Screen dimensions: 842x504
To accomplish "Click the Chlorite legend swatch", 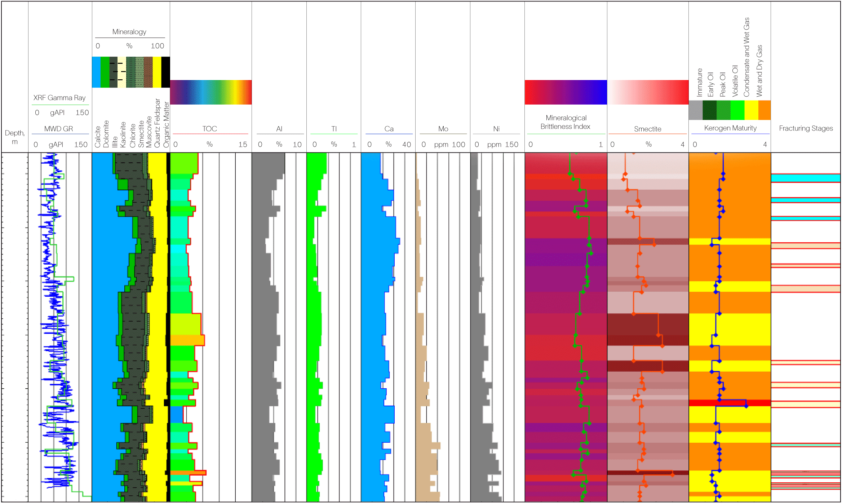I will pyautogui.click(x=130, y=72).
